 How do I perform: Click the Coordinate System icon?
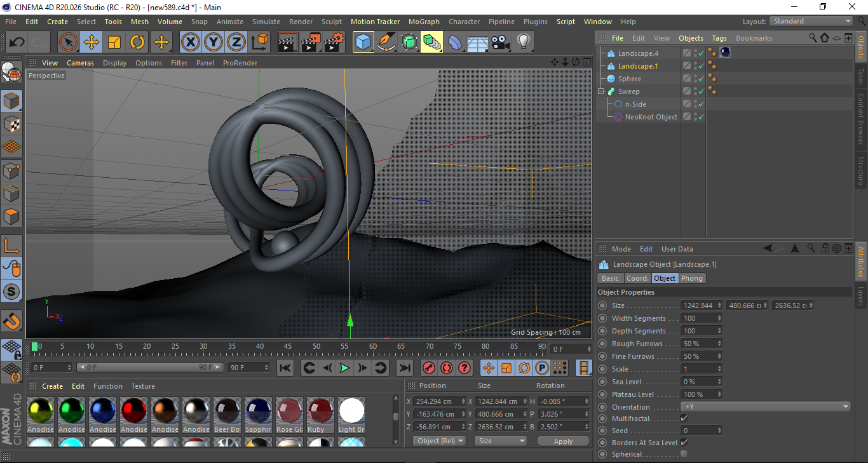(259, 43)
